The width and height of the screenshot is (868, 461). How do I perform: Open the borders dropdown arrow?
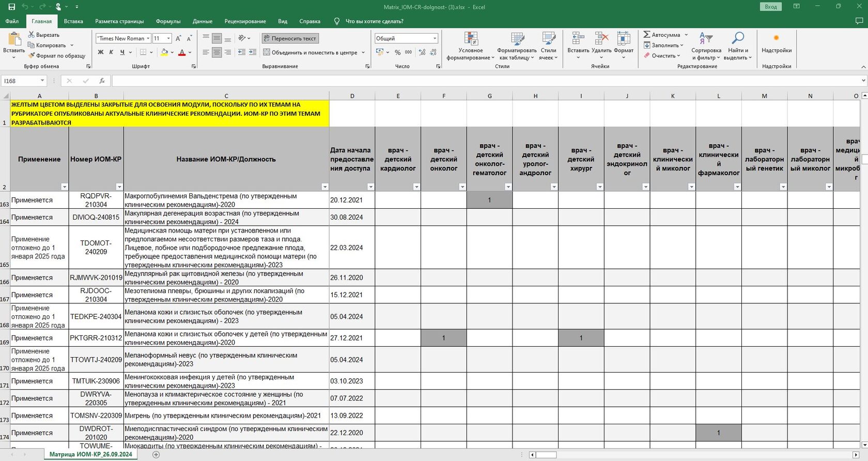pyautogui.click(x=151, y=52)
